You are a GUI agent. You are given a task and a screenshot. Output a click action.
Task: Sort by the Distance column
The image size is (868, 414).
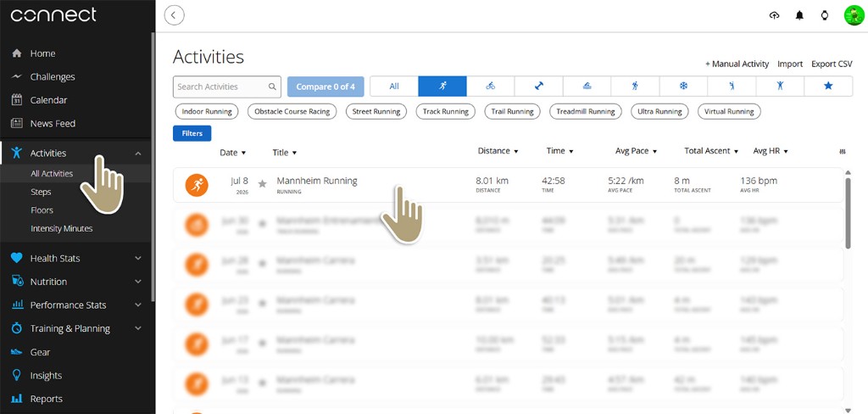click(498, 151)
